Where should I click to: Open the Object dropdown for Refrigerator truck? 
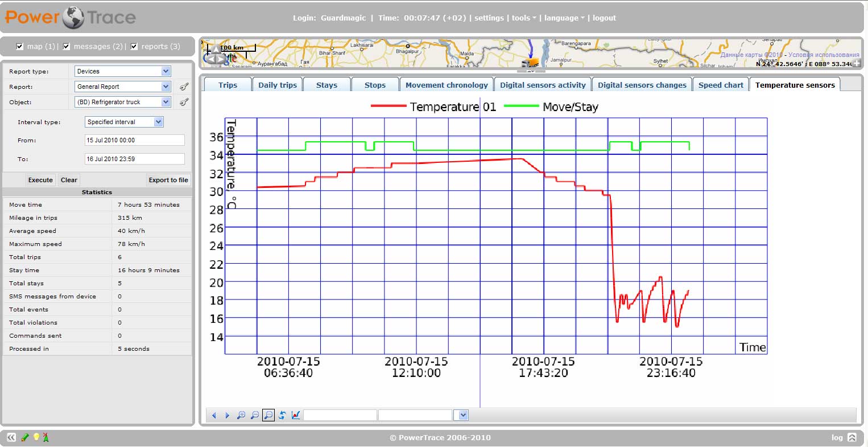(166, 102)
